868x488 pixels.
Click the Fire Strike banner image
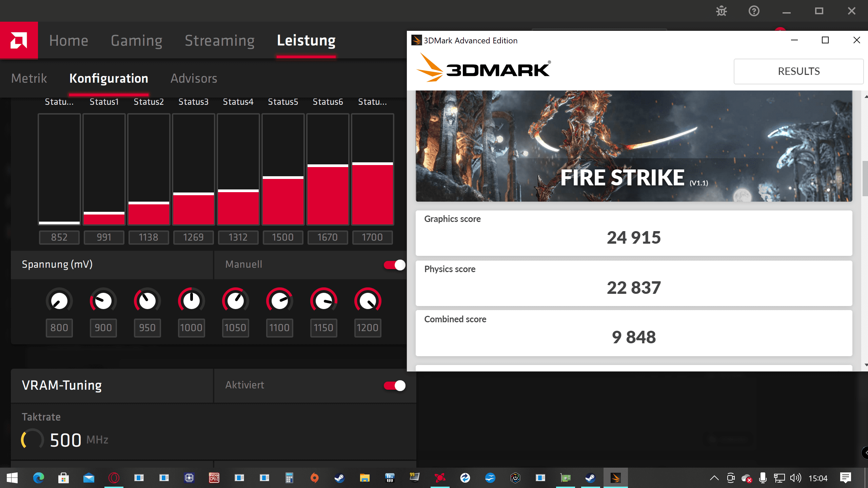coord(634,146)
